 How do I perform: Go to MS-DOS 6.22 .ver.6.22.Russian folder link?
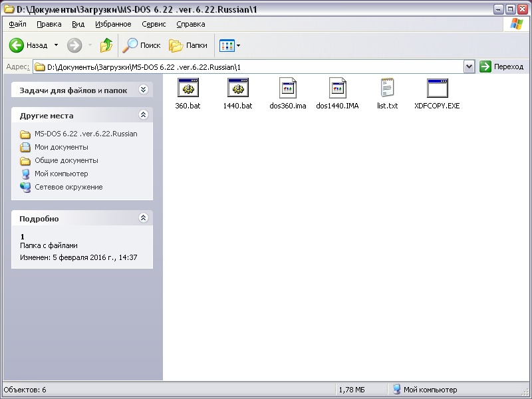click(86, 134)
